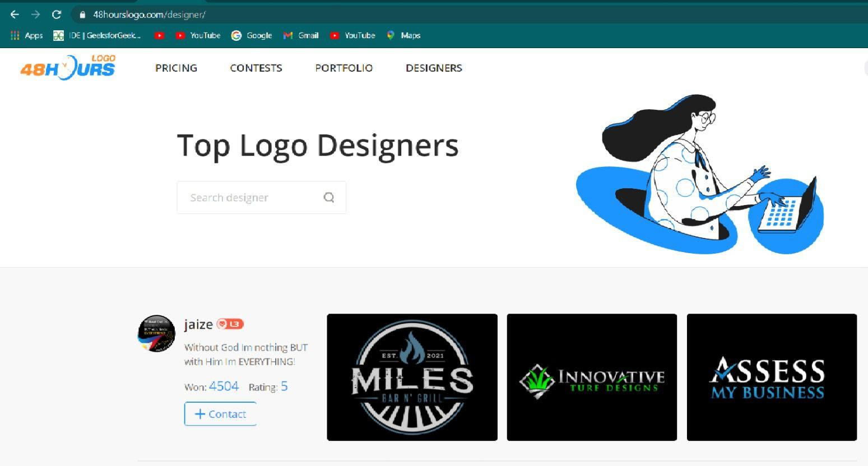Image resolution: width=868 pixels, height=466 pixels.
Task: Click the Contact button for jaize
Action: 220,414
